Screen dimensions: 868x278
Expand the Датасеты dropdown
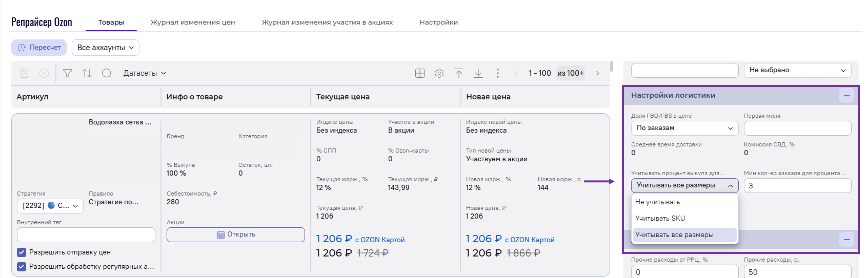point(145,73)
